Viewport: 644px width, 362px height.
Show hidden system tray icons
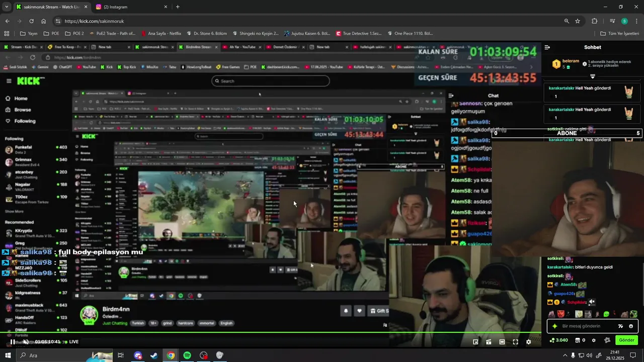coord(565,355)
